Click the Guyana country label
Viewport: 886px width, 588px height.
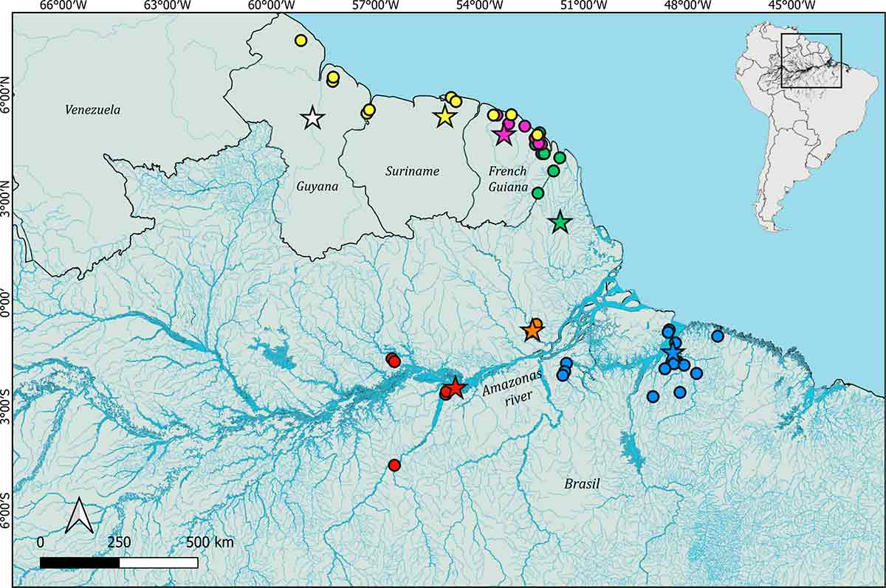point(317,187)
